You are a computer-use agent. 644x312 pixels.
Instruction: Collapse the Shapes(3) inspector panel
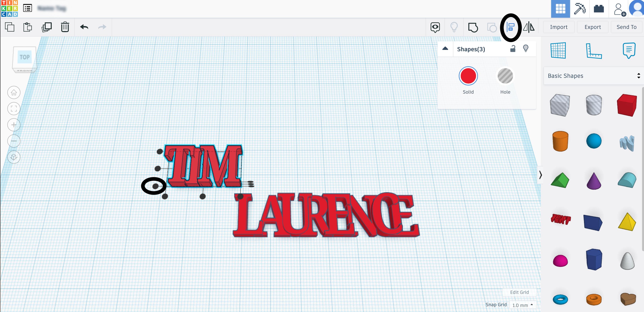coord(445,49)
